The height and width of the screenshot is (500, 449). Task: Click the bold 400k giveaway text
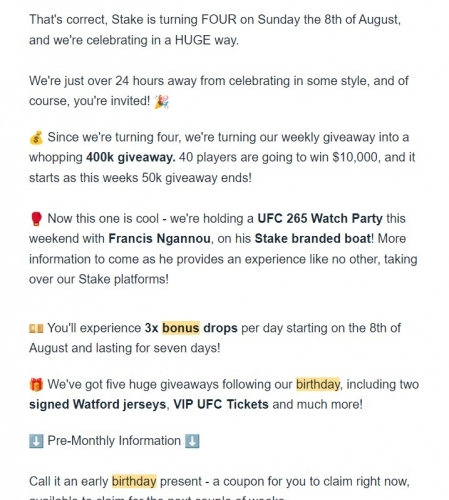coord(131,157)
